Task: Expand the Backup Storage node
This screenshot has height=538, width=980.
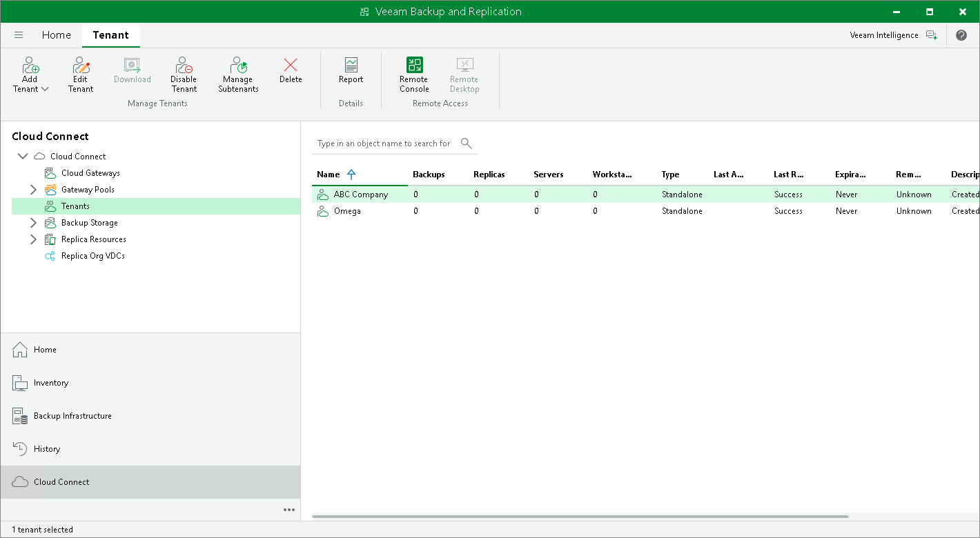Action: [x=33, y=223]
